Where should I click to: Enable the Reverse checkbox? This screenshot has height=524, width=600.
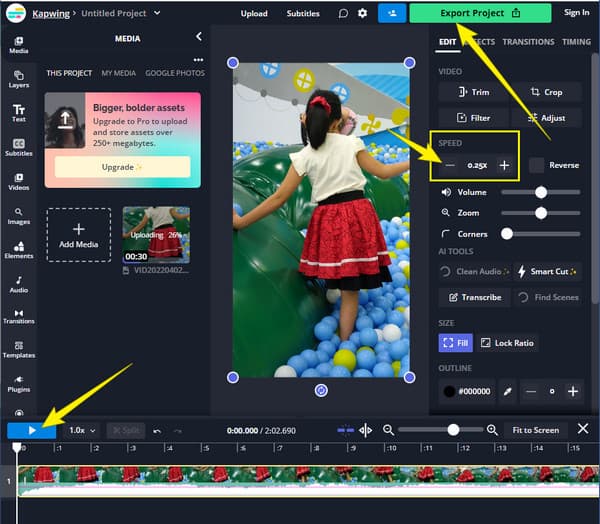(536, 165)
